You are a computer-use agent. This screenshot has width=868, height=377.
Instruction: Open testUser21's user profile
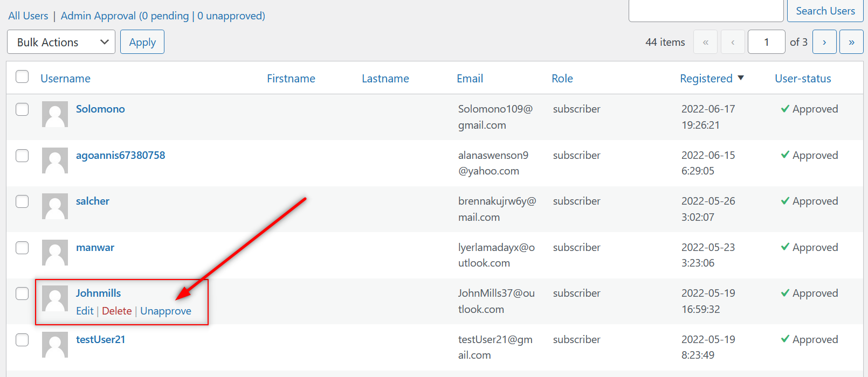tap(100, 339)
